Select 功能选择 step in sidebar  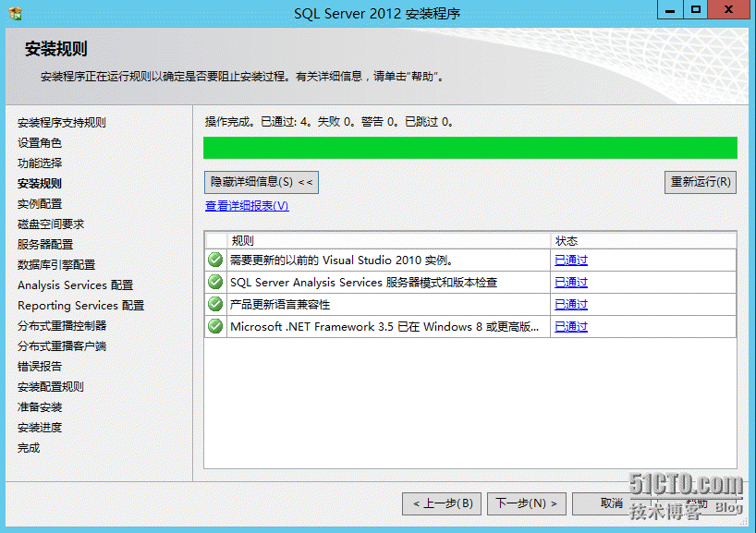pyautogui.click(x=40, y=163)
